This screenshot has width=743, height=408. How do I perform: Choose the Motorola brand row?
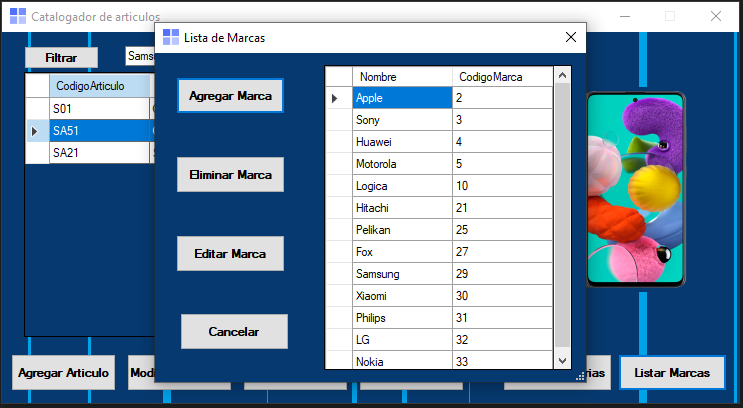pyautogui.click(x=402, y=164)
